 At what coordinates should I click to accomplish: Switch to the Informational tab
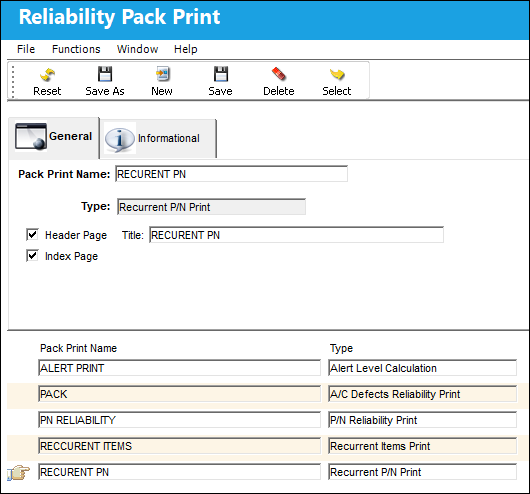tap(158, 139)
